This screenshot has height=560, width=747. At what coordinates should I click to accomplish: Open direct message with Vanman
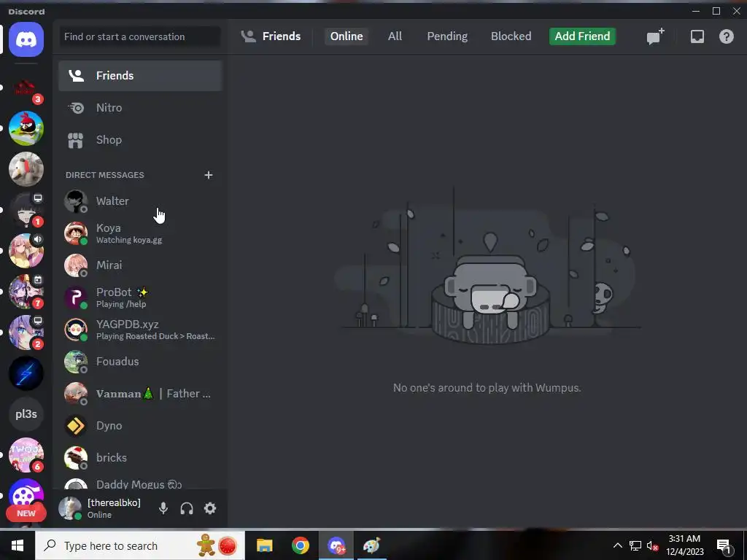140,394
